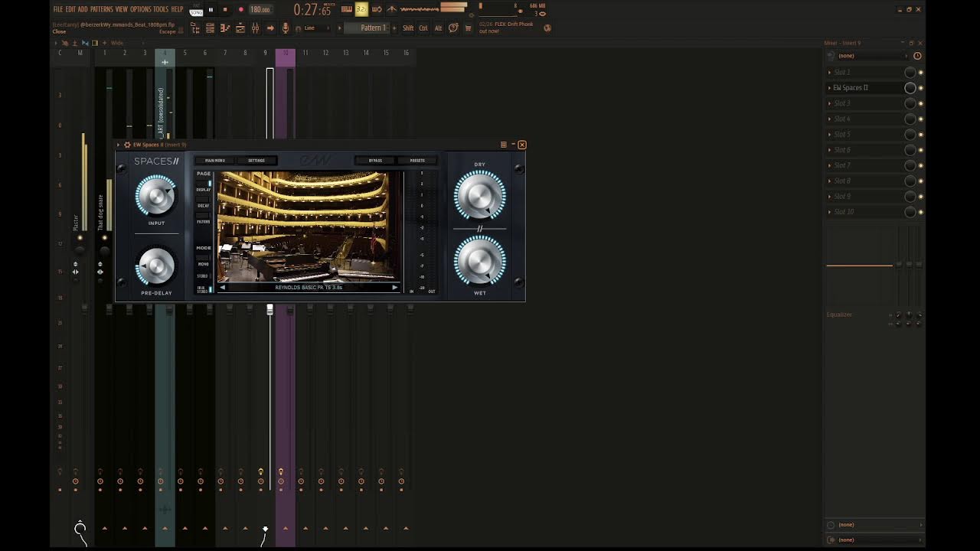980x551 pixels.
Task: Add a new pattern with plus button
Action: point(394,28)
